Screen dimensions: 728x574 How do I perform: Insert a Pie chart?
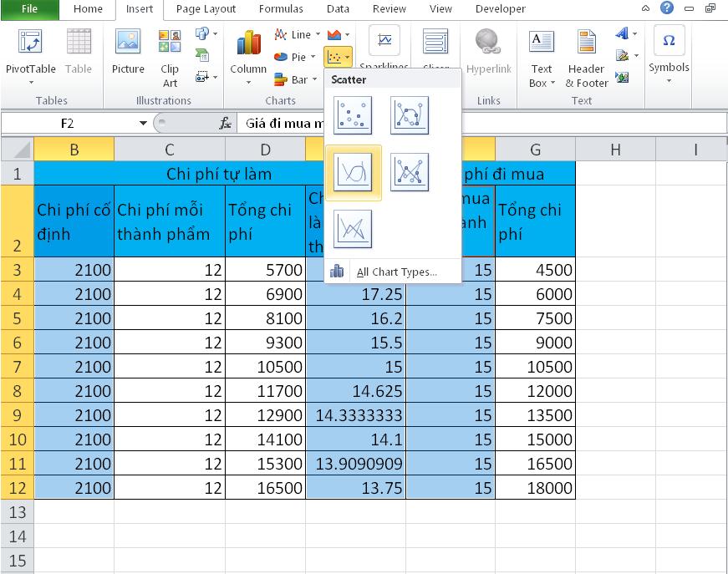point(290,57)
